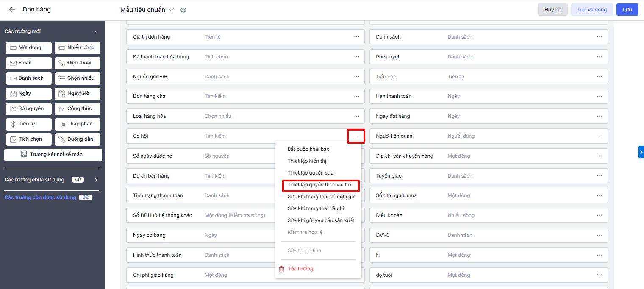644x289 pixels.
Task: Open options menu for Ngày đặt hàng
Action: pyautogui.click(x=600, y=116)
